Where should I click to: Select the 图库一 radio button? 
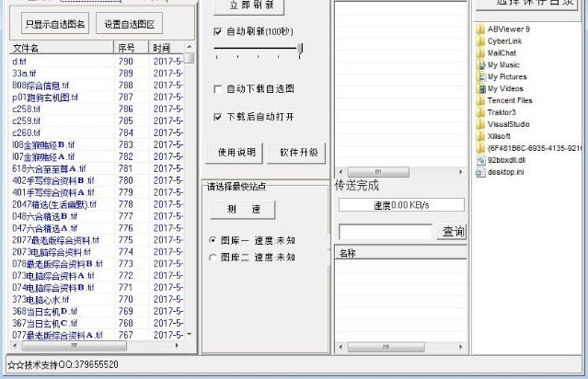pyautogui.click(x=213, y=240)
